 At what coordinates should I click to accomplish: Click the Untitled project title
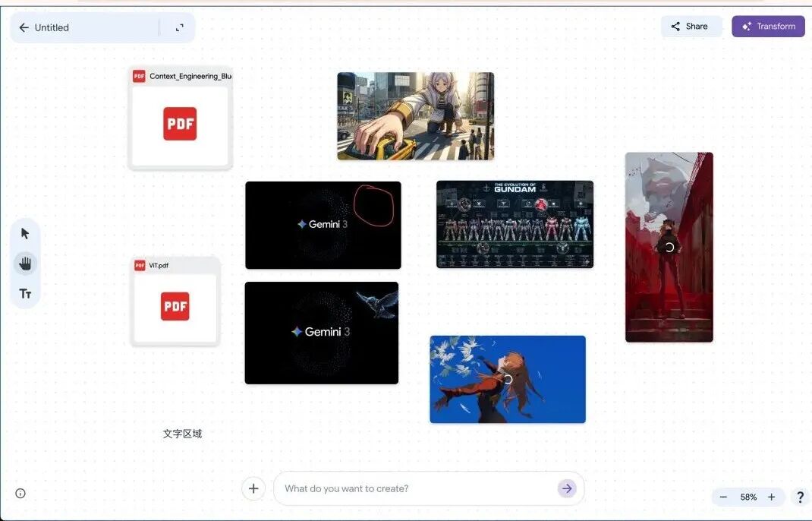52,27
